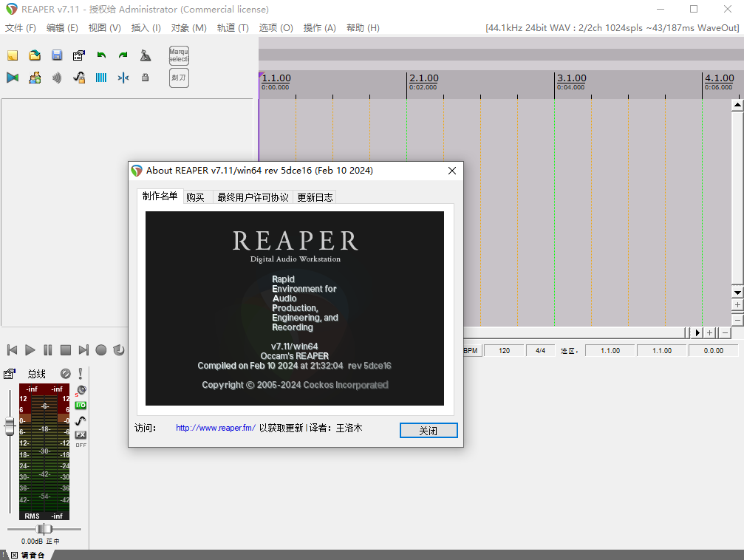The width and height of the screenshot is (744, 560).
Task: Click the 关闭 button in the About dialog
Action: click(x=429, y=430)
